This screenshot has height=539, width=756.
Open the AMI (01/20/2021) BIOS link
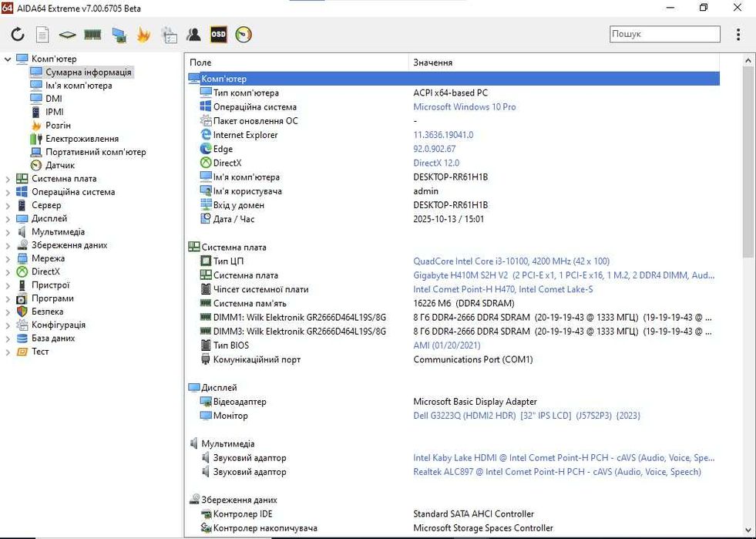coord(446,345)
